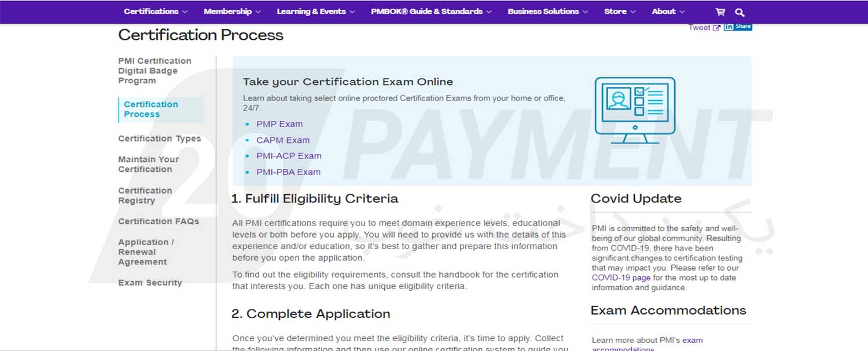The width and height of the screenshot is (868, 351).
Task: Click the online exam monitor illustration
Action: point(635,110)
